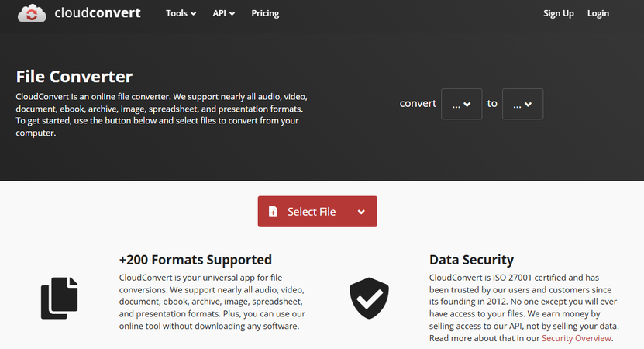
Task: Click the Data Security heading
Action: click(471, 260)
